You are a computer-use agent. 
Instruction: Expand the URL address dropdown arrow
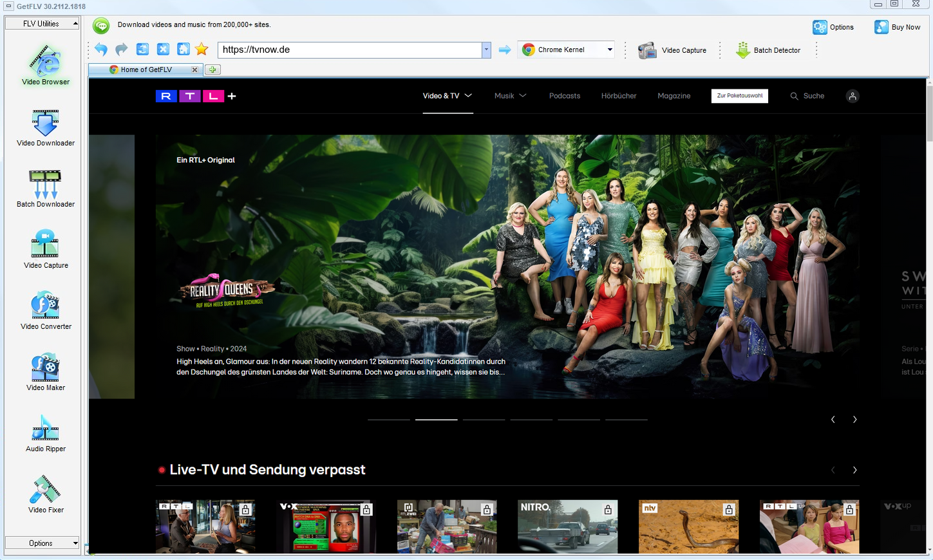pyautogui.click(x=486, y=50)
